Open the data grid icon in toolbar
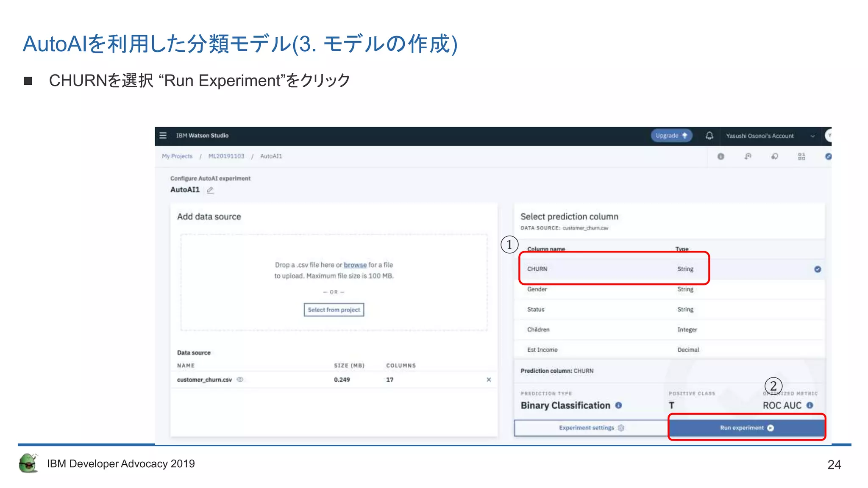The width and height of the screenshot is (868, 488). [801, 157]
